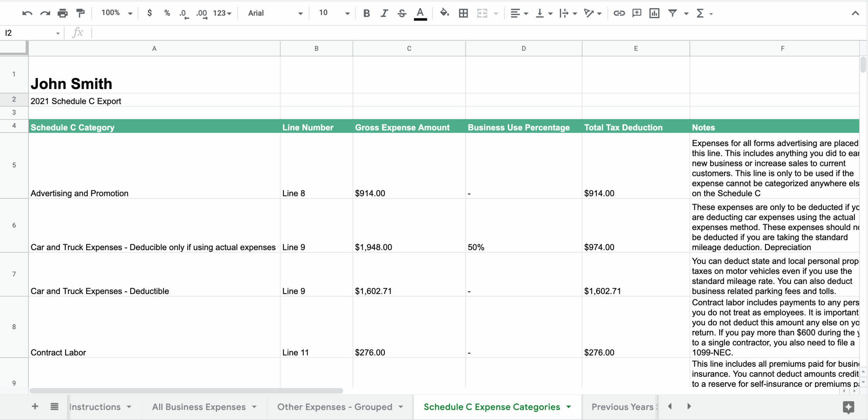Open the cell borders icon
The width and height of the screenshot is (868, 420).
click(463, 13)
